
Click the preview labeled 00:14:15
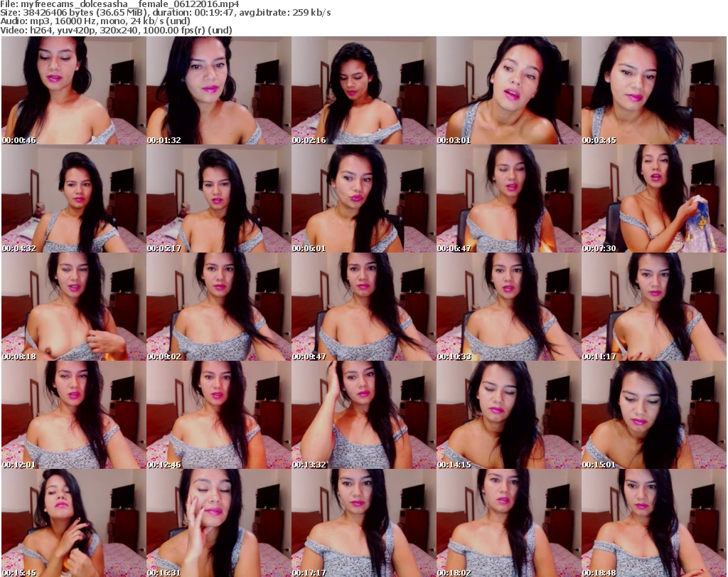click(508, 415)
